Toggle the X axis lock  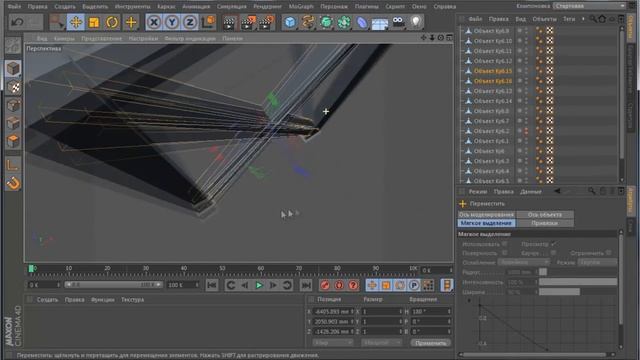click(154, 22)
